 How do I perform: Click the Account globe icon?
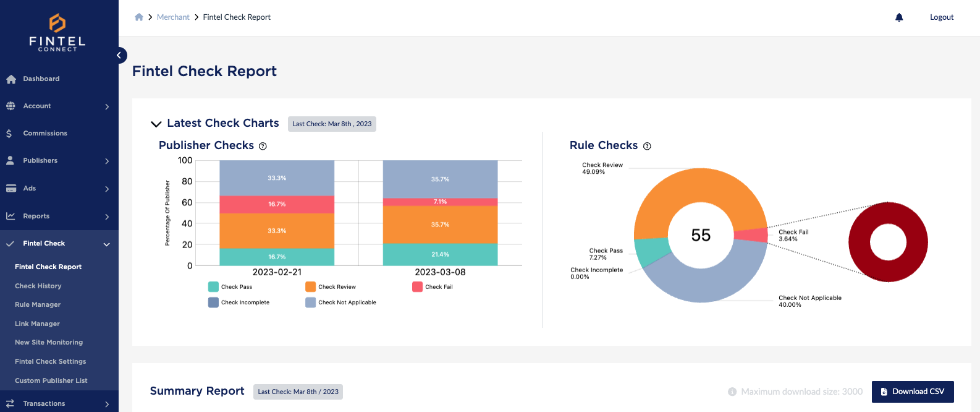pos(11,106)
